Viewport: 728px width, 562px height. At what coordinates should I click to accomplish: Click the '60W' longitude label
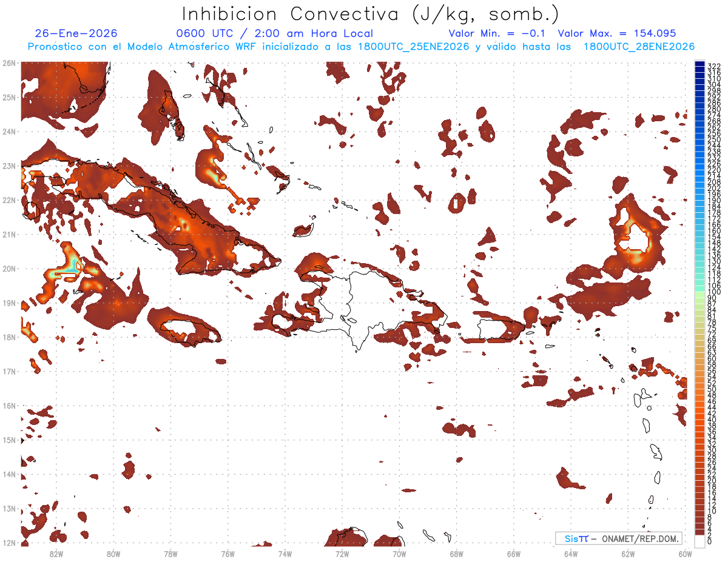pyautogui.click(x=685, y=554)
